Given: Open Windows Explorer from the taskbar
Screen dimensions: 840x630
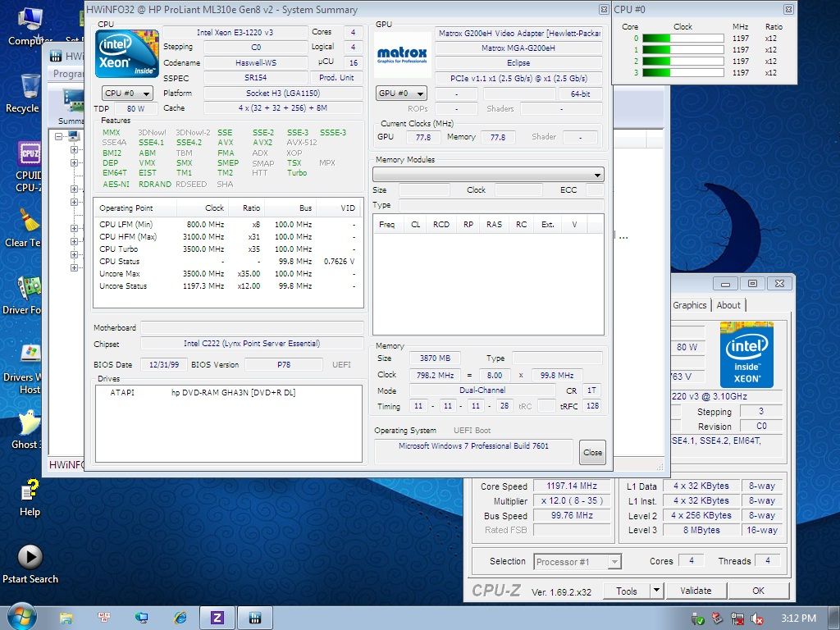Looking at the screenshot, I should pyautogui.click(x=66, y=617).
